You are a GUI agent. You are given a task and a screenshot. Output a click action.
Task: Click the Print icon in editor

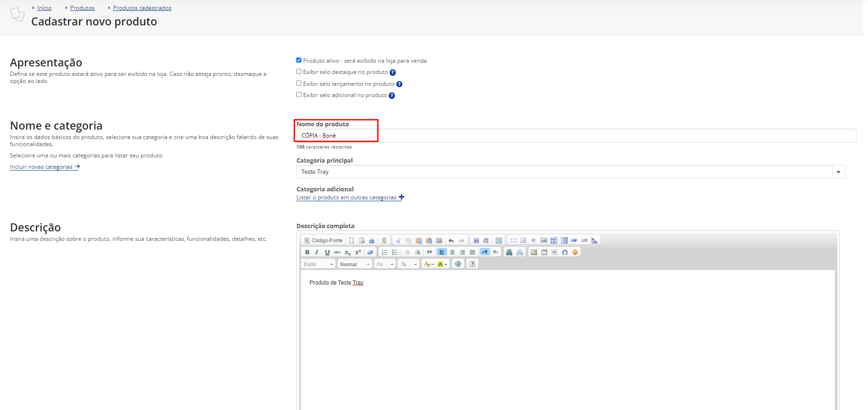tap(372, 240)
